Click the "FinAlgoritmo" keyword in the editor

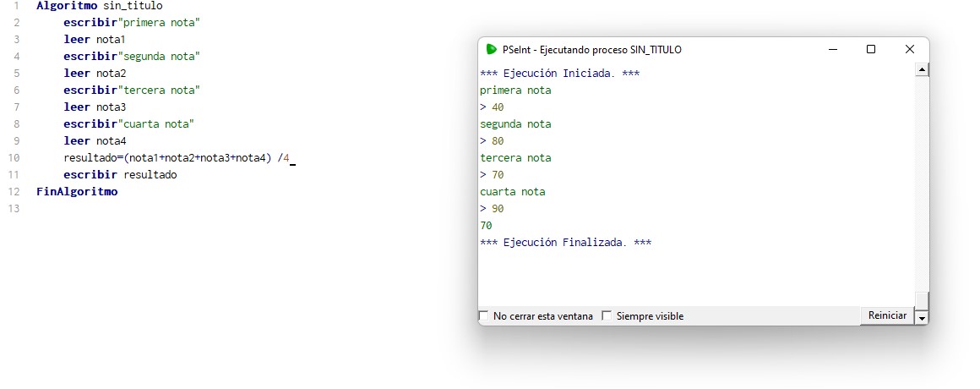(77, 192)
